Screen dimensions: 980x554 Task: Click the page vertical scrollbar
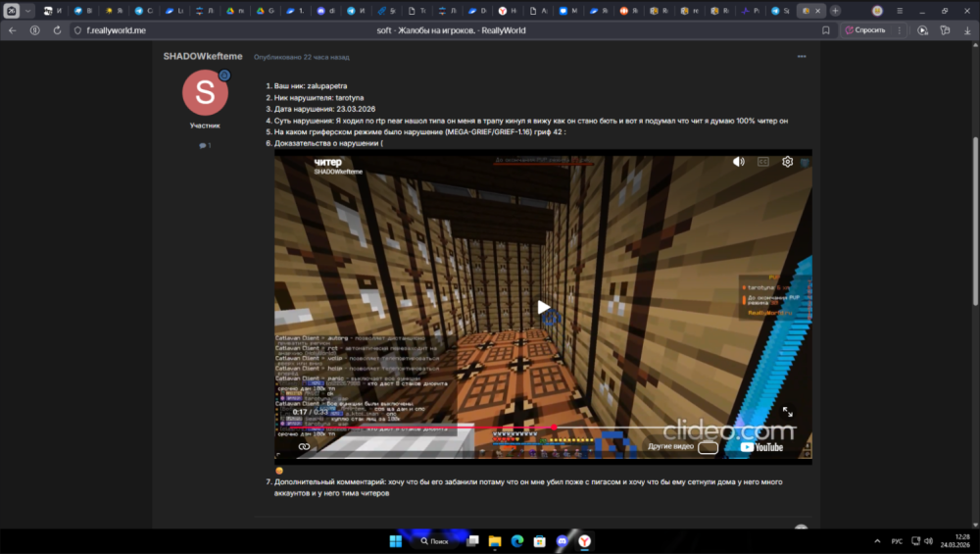(975, 220)
